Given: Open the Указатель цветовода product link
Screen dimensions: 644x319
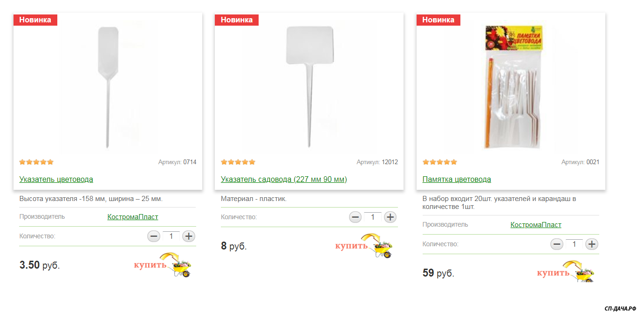Looking at the screenshot, I should pyautogui.click(x=56, y=179).
